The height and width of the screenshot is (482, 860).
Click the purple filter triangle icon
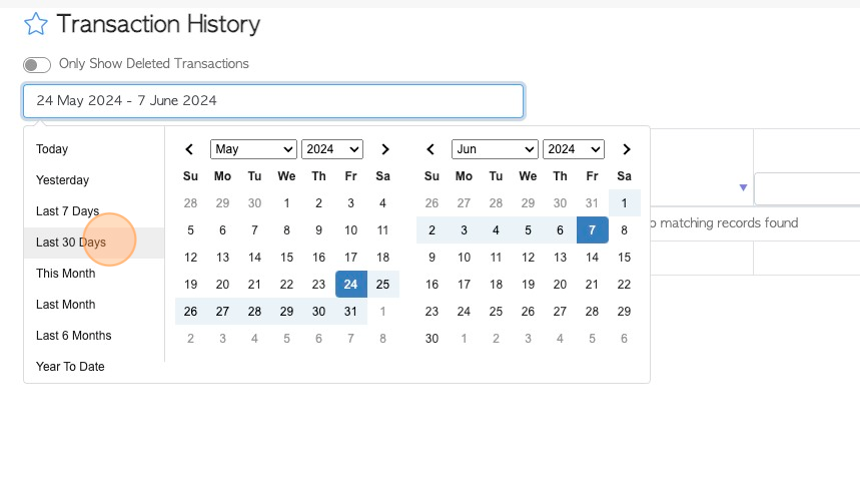click(743, 188)
